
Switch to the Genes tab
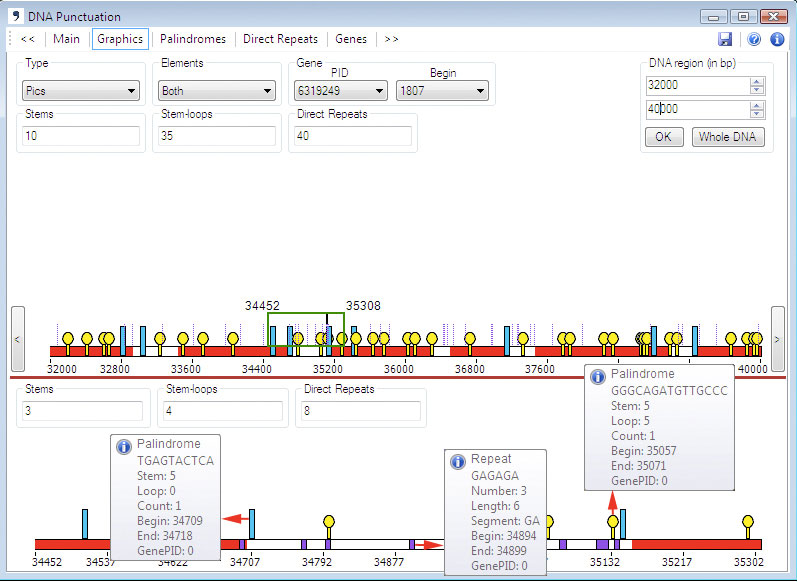tap(351, 39)
